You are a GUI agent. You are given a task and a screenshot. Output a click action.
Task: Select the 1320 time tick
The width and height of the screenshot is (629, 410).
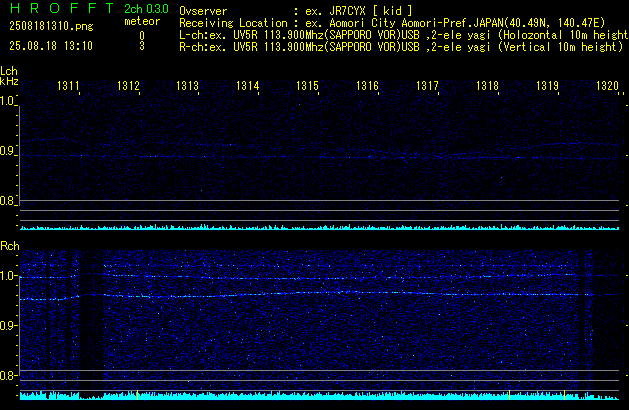(607, 86)
